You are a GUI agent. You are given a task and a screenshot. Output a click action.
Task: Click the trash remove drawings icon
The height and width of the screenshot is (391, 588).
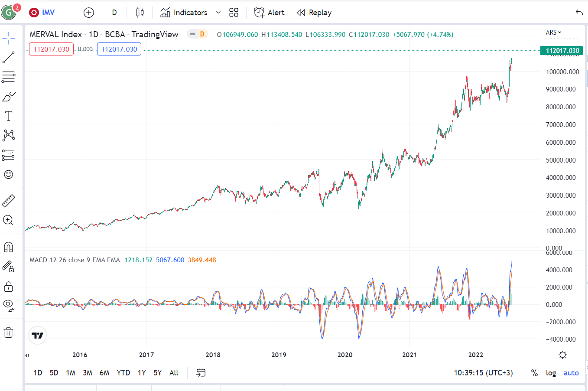9,333
